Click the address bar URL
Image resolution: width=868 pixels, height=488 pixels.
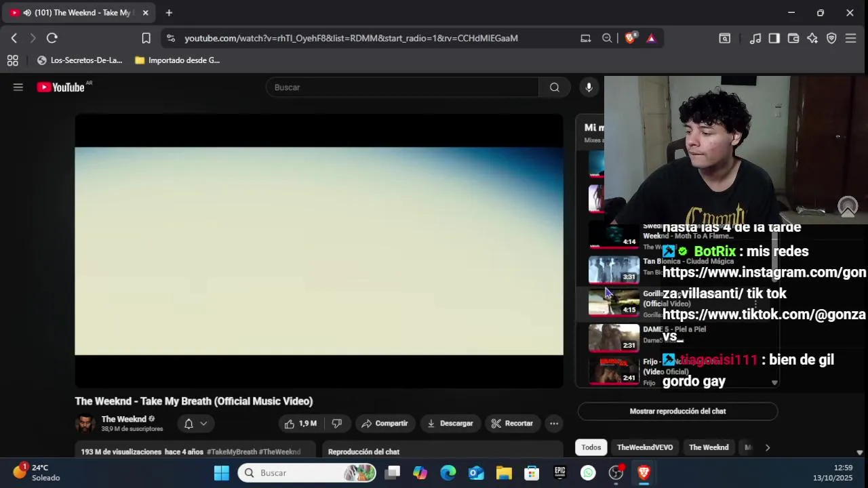pos(351,38)
